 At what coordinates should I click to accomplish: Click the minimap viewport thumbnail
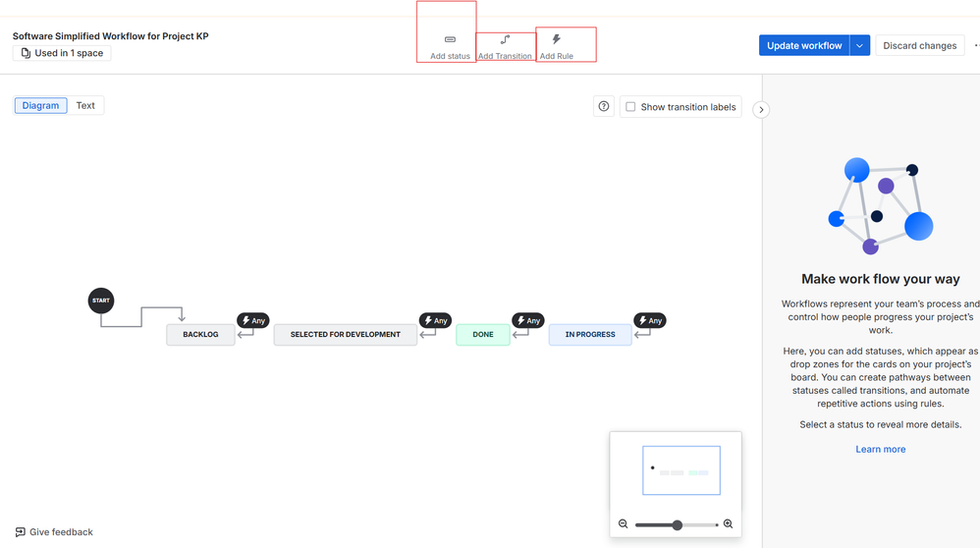681,470
